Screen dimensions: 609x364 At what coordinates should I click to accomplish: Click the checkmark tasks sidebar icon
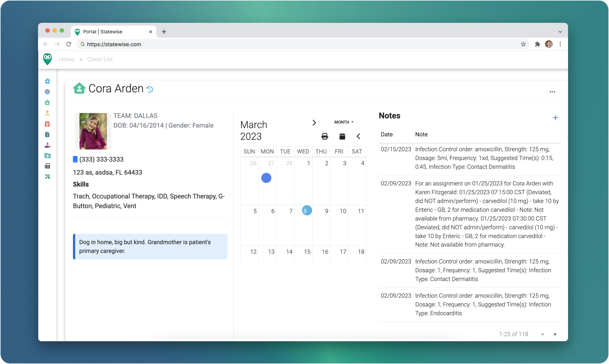pos(47,92)
